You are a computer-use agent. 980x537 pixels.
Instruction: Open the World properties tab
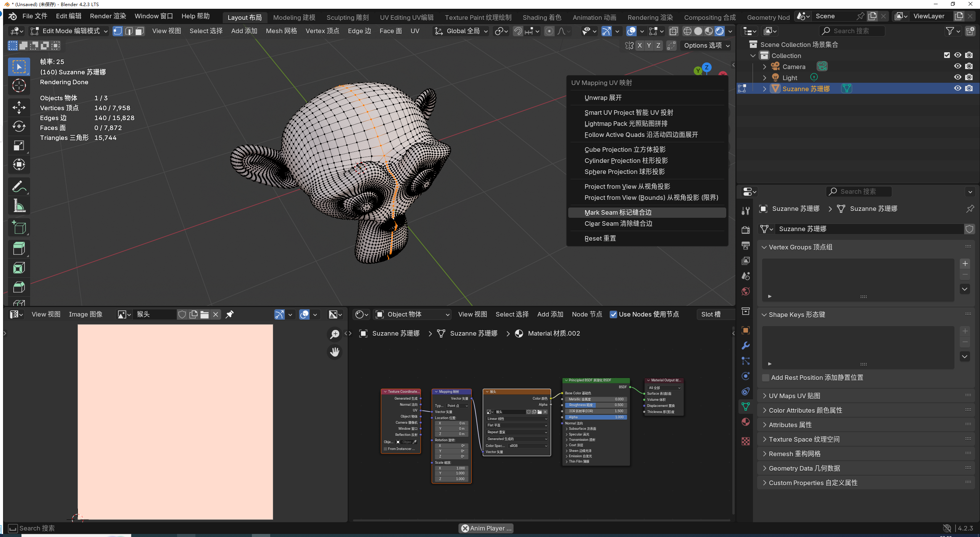coord(745,291)
